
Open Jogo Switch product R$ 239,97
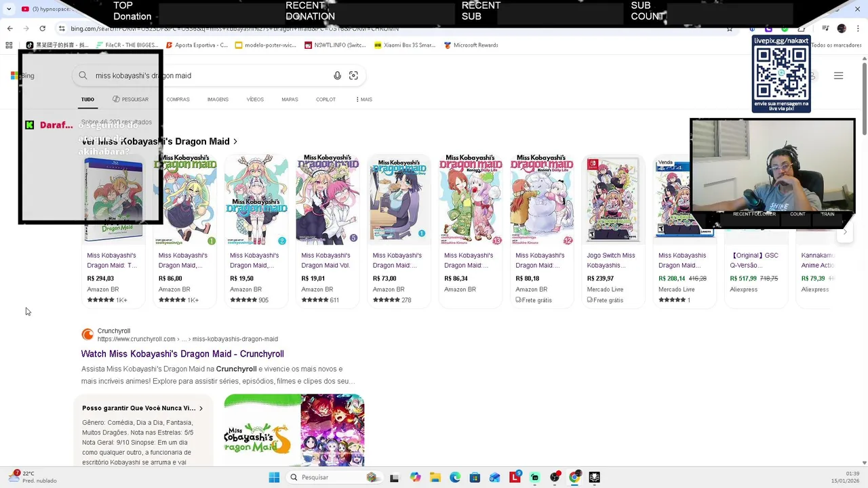613,230
